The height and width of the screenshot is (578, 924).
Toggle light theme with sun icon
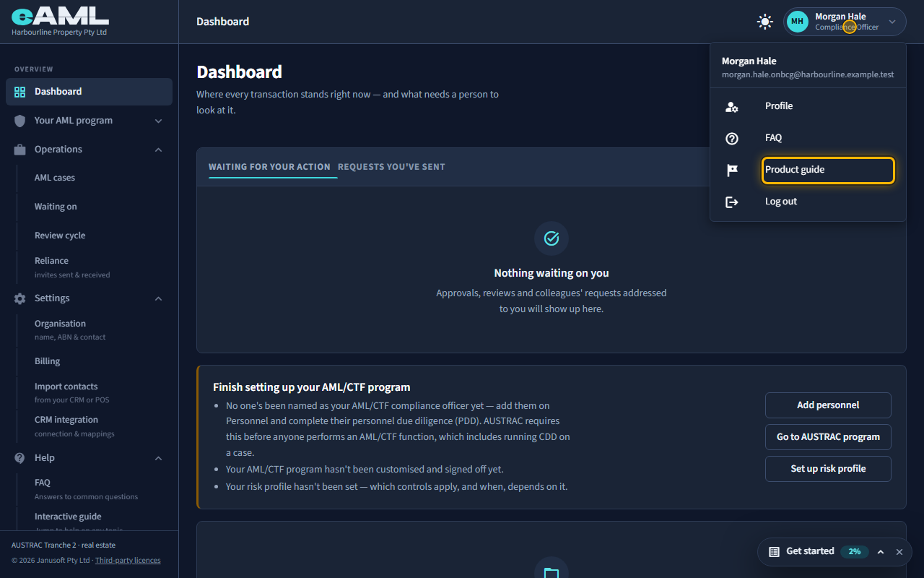[764, 22]
